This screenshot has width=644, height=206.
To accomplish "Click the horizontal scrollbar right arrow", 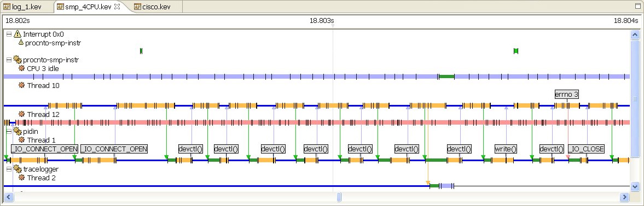I will pyautogui.click(x=625, y=197).
